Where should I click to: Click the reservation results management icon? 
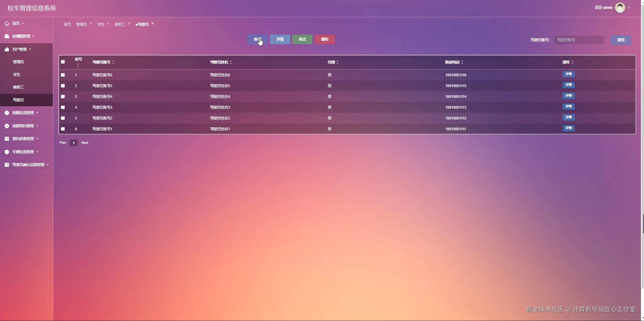click(x=7, y=139)
